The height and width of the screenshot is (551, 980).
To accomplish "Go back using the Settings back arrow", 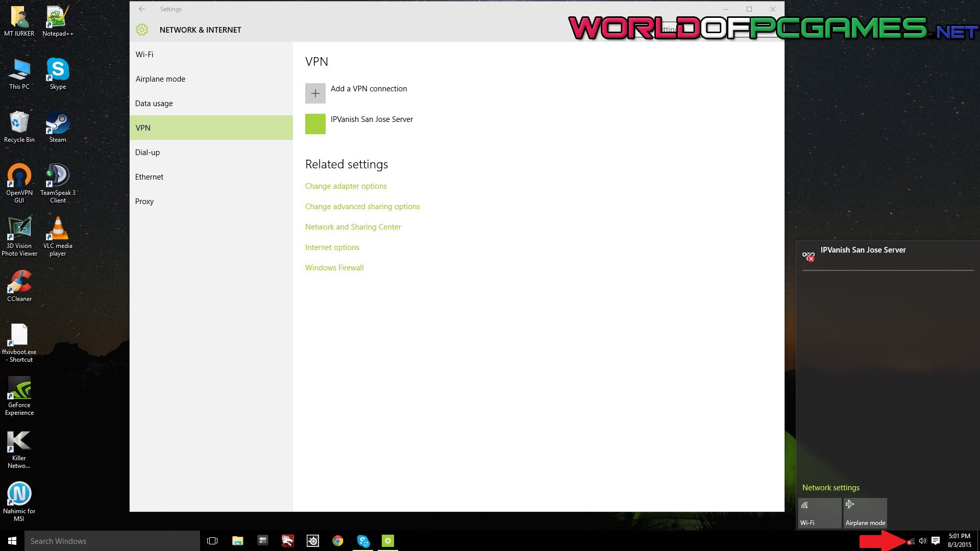I will [142, 9].
